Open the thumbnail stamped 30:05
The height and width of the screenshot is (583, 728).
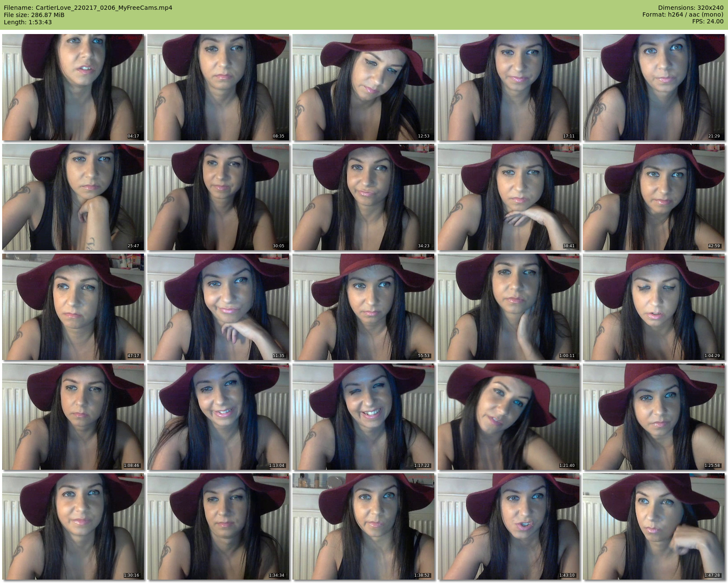tap(218, 197)
